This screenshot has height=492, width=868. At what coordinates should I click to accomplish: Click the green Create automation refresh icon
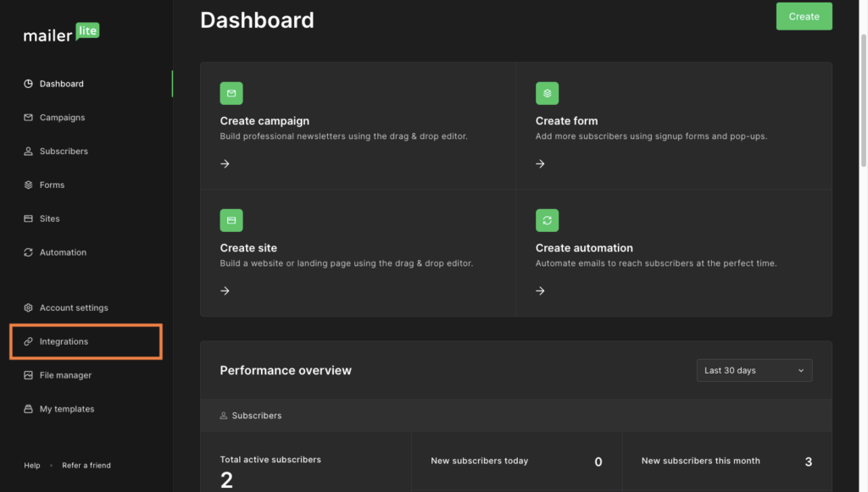click(547, 220)
